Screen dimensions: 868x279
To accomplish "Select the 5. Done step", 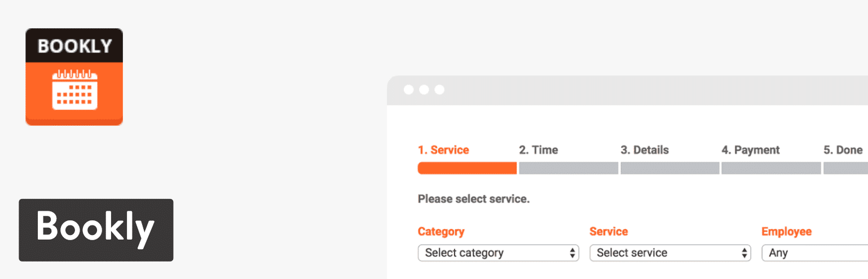I will (x=843, y=150).
